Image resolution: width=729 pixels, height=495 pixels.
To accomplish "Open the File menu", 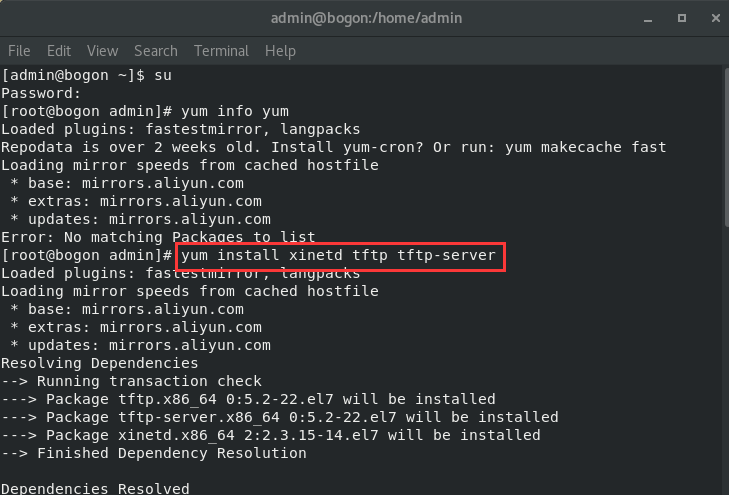I will [20, 51].
